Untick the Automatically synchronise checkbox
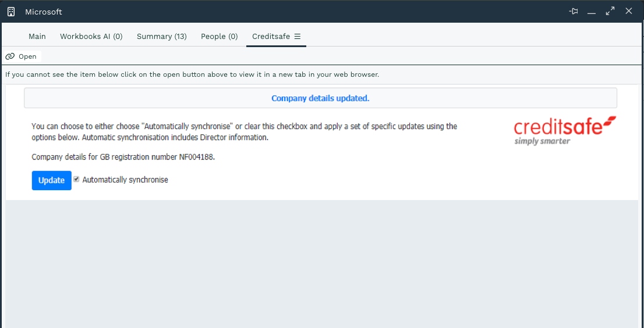This screenshot has width=644, height=328. 76,179
